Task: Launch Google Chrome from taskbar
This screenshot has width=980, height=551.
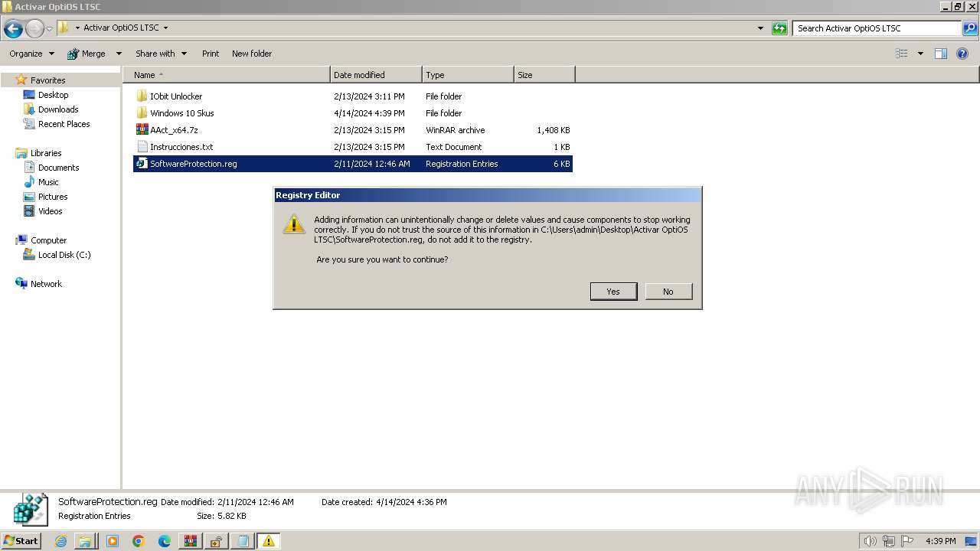Action: pyautogui.click(x=139, y=541)
